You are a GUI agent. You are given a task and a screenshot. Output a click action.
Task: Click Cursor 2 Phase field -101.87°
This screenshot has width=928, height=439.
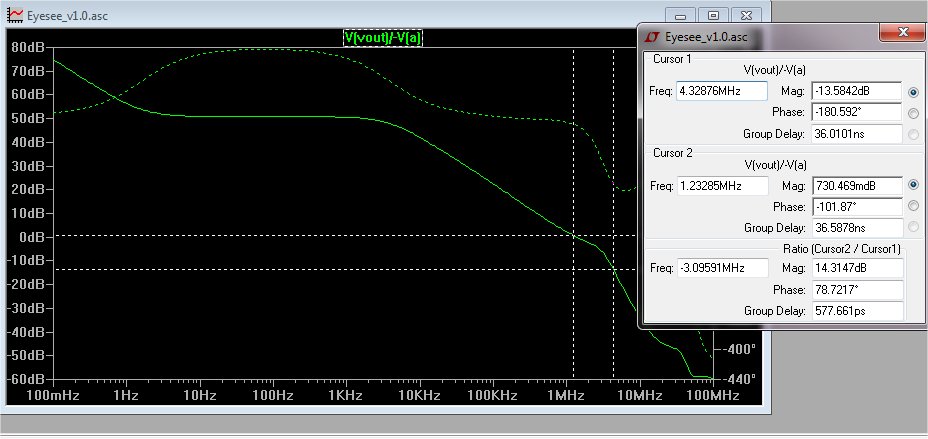coord(857,207)
